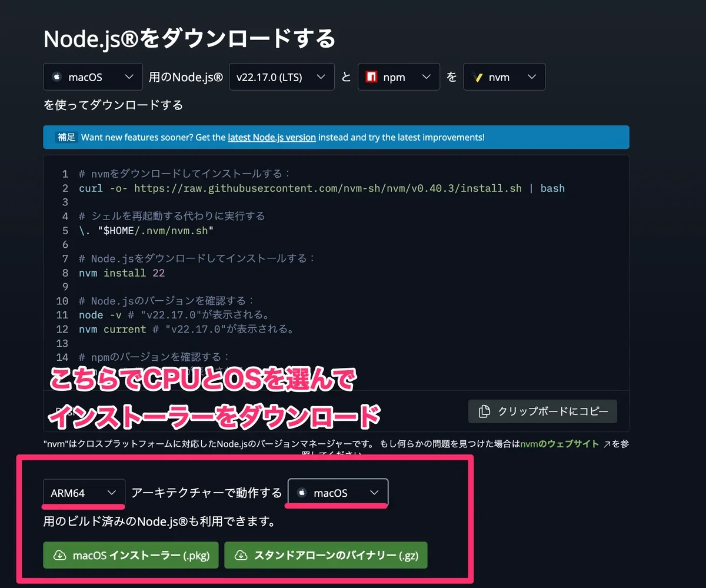
Task: Click クリップボードにコピー button
Action: coord(542,411)
